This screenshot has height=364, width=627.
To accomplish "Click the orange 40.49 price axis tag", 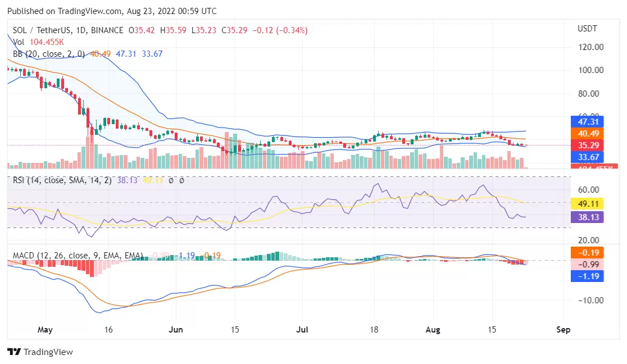I will tap(587, 134).
